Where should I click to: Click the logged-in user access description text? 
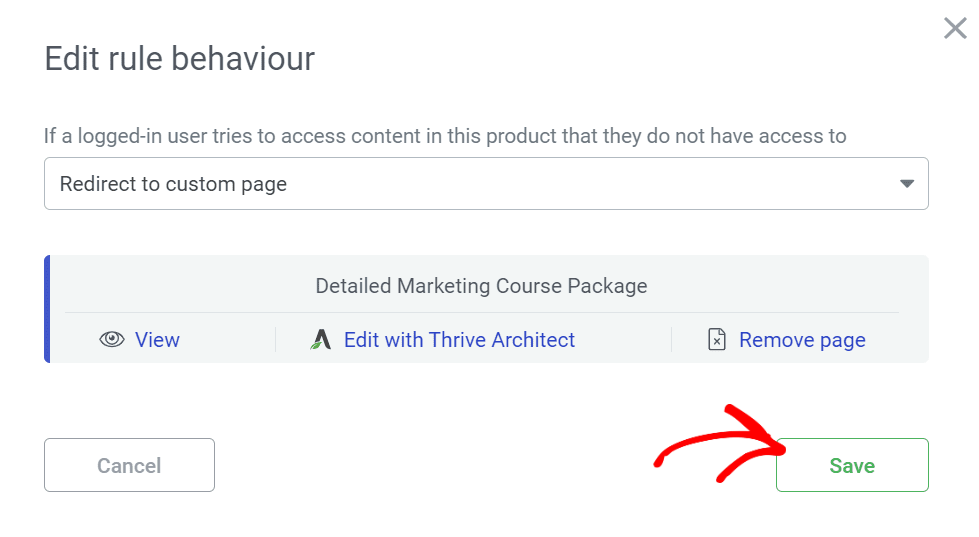click(445, 136)
